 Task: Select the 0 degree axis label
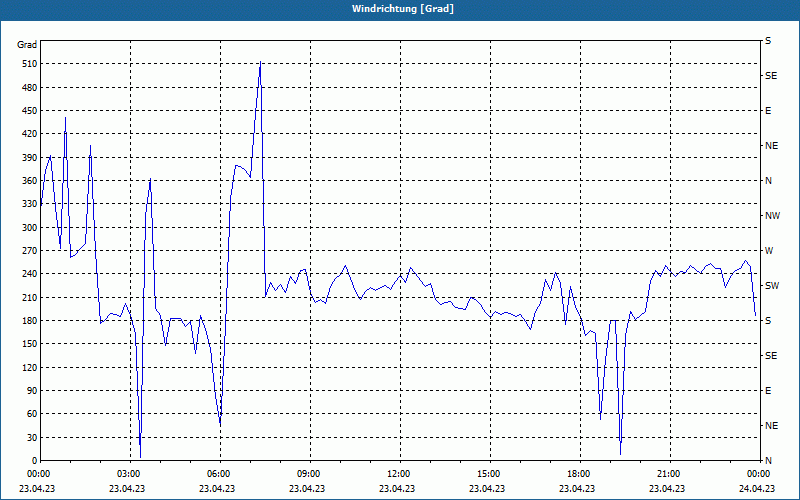(35, 461)
